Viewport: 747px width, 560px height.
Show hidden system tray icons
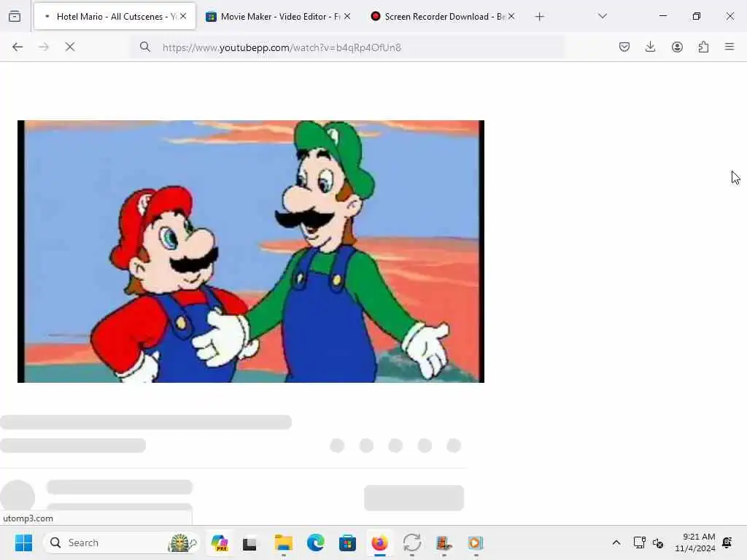pyautogui.click(x=616, y=542)
